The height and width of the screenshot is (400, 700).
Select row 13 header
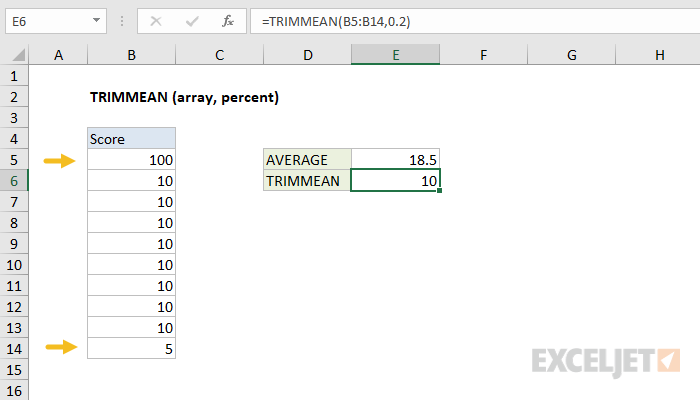[14, 328]
